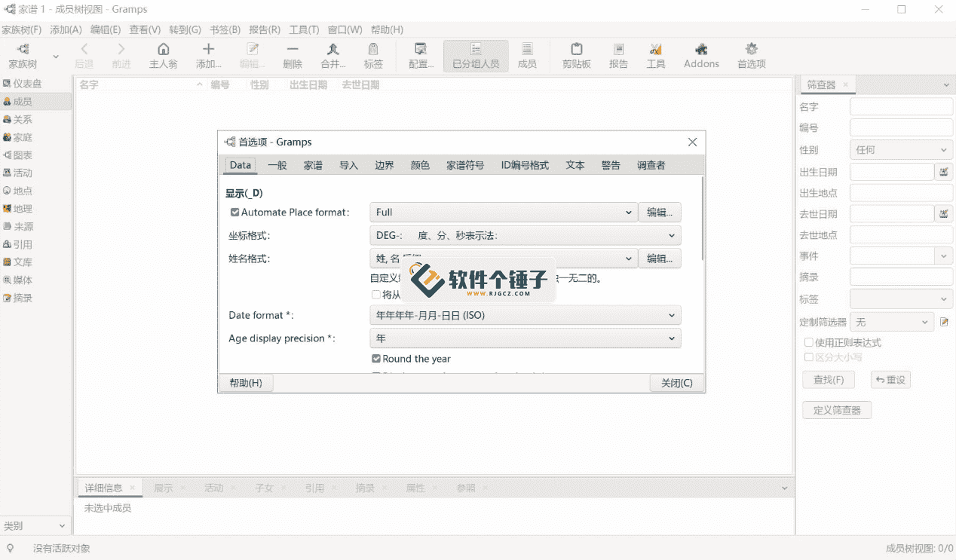Viewport: 956px width, 560px height.
Task: Open Age display precision dropdown
Action: [x=525, y=338]
